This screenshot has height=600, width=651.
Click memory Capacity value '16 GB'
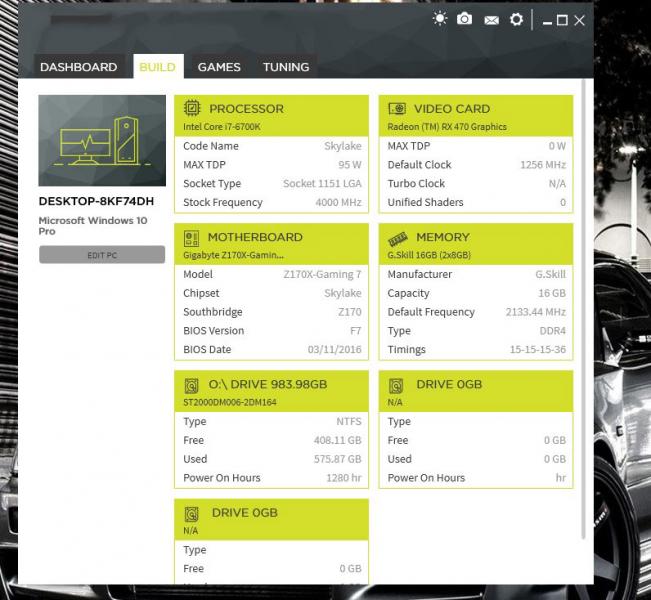552,293
